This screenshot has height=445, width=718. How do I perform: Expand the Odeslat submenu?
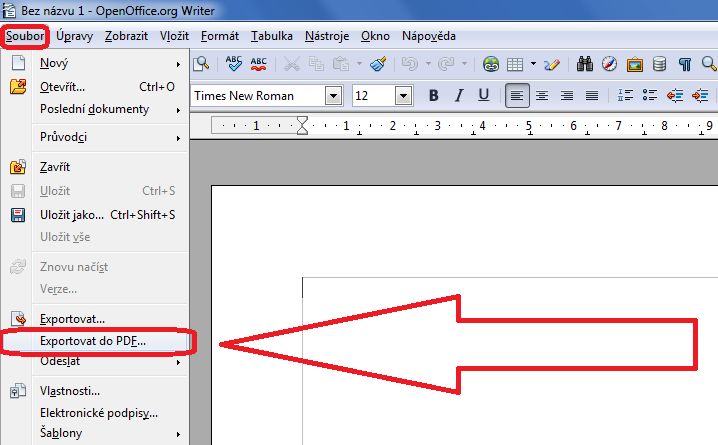coord(95,362)
